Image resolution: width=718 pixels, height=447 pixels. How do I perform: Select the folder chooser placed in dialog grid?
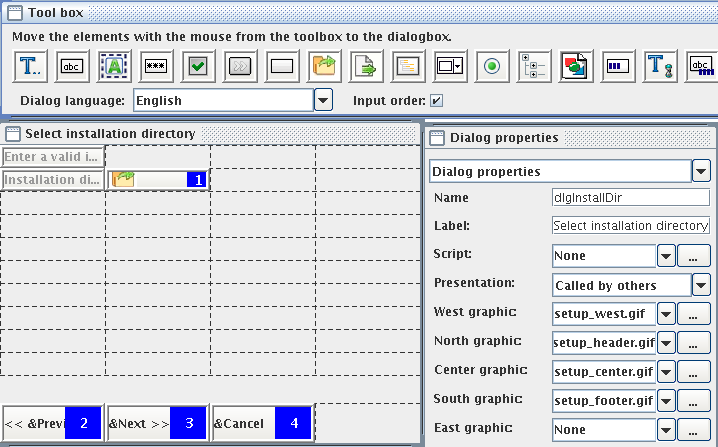[x=158, y=180]
